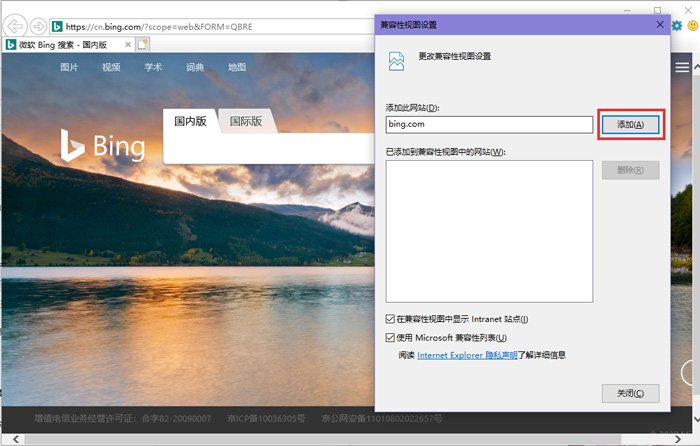Switch to the 国内版 search tab
Image resolution: width=700 pixels, height=446 pixels.
[190, 122]
